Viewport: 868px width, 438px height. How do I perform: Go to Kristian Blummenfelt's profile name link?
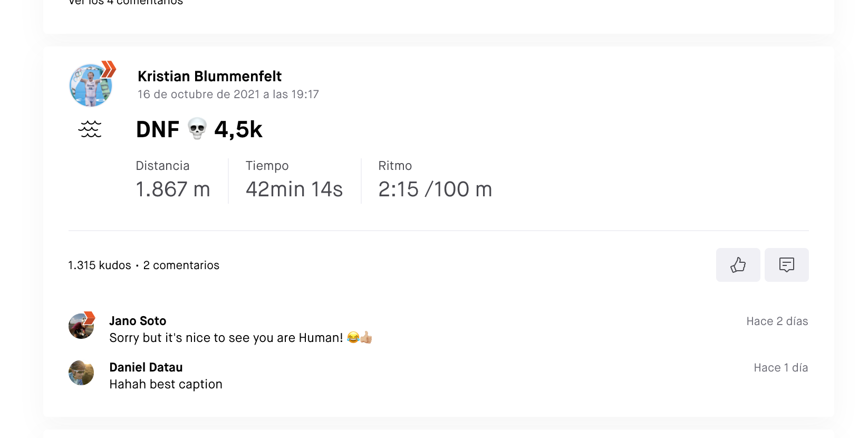[x=209, y=76]
